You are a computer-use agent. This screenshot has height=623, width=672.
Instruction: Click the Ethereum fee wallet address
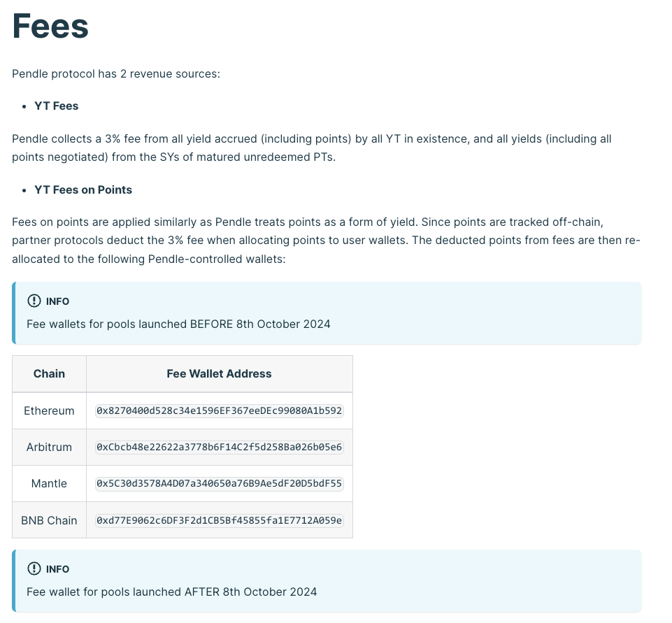220,410
